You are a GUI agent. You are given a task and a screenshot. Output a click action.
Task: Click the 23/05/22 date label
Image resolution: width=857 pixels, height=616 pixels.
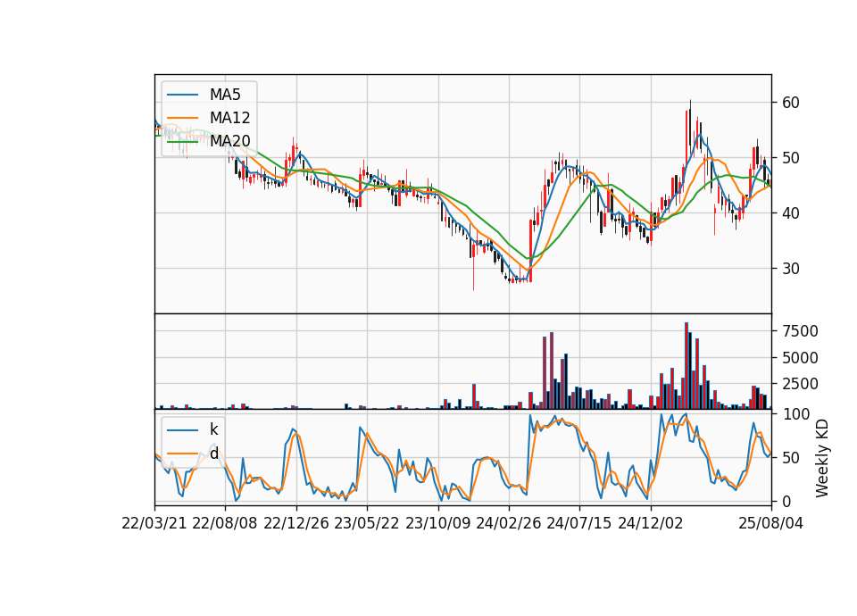(x=367, y=523)
